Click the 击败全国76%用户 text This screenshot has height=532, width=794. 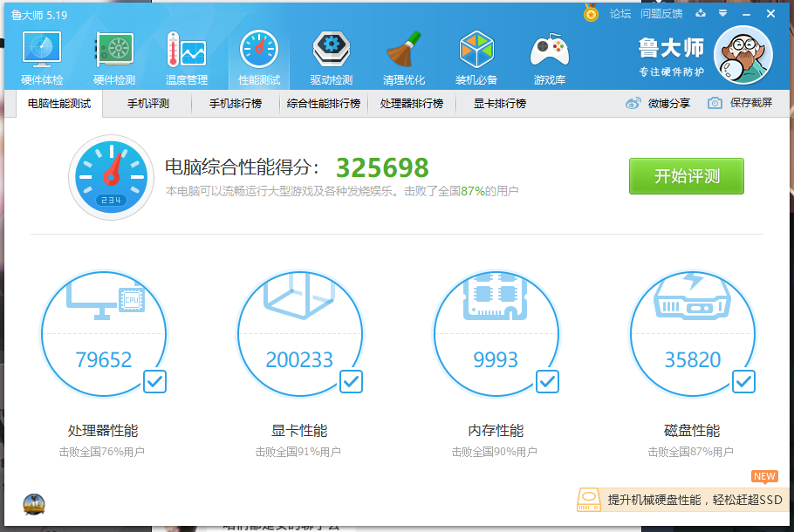[102, 452]
